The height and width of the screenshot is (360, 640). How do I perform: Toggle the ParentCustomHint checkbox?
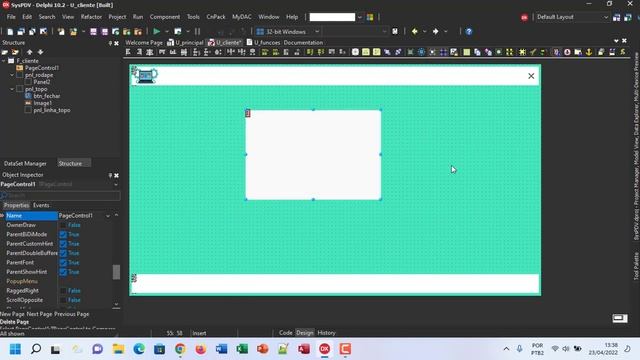(x=63, y=244)
